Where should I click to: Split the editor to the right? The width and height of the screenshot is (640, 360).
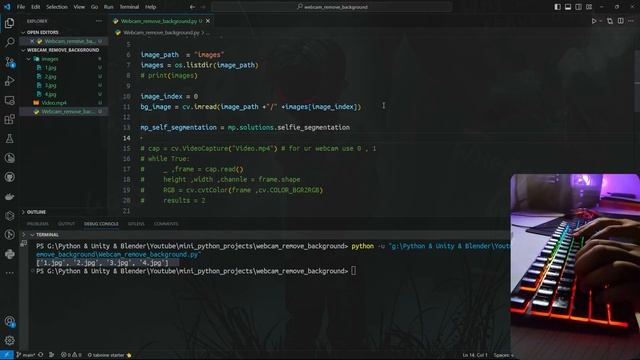(620, 21)
